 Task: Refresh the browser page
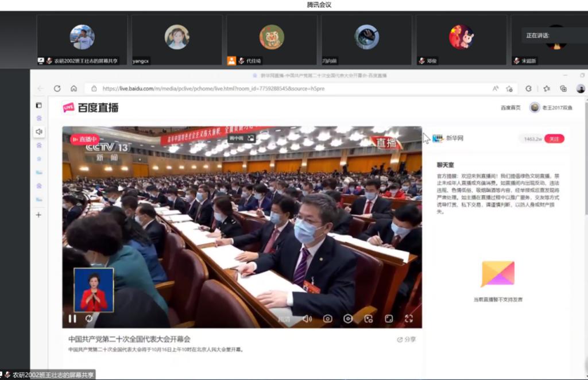57,88
